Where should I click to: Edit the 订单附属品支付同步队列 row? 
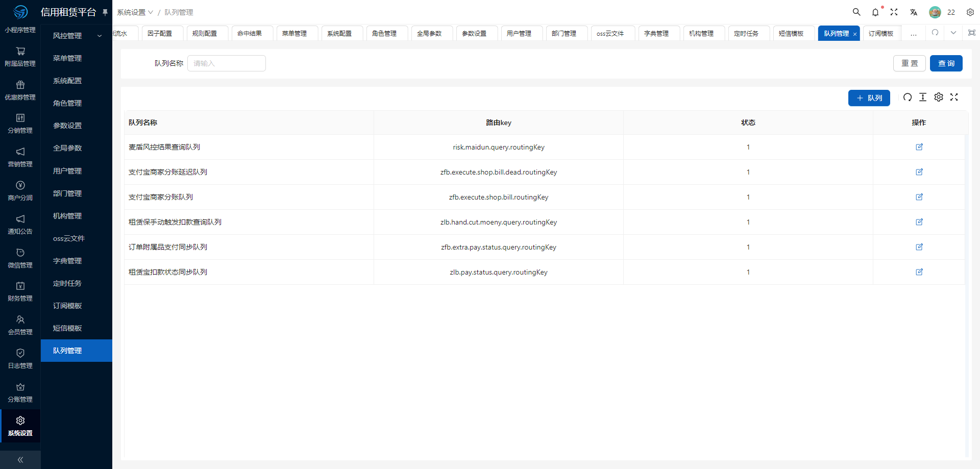point(919,247)
